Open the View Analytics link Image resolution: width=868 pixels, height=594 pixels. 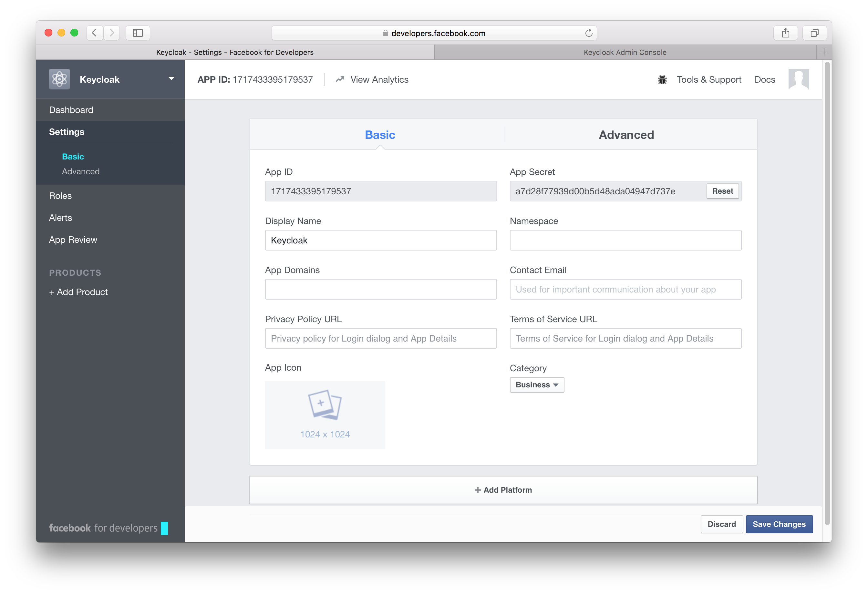coord(379,79)
